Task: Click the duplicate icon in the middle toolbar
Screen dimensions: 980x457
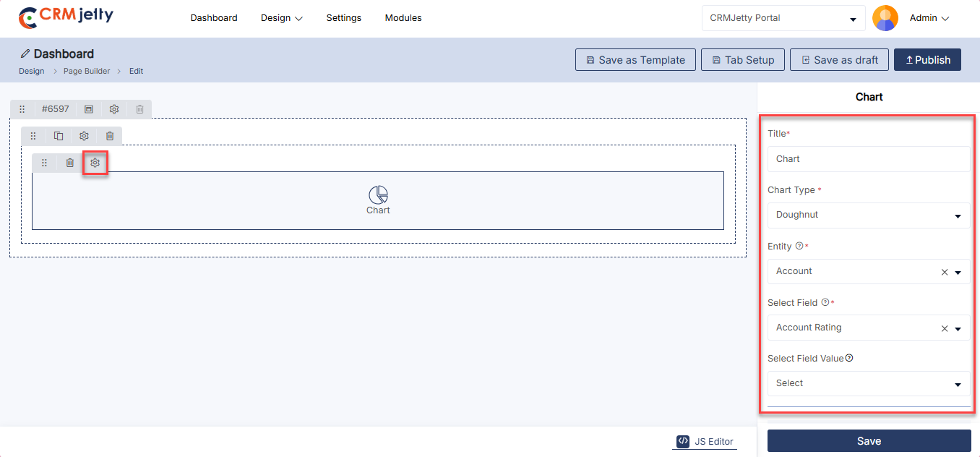Action: pyautogui.click(x=59, y=136)
